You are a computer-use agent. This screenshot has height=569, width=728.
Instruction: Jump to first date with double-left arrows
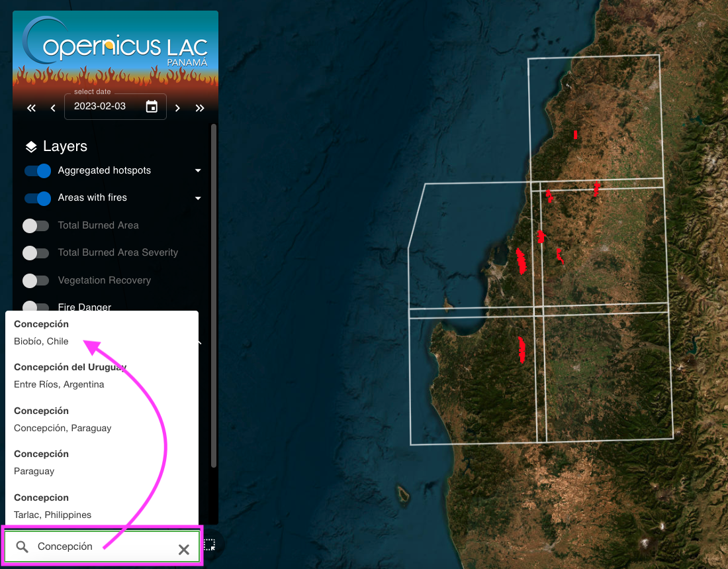31,108
